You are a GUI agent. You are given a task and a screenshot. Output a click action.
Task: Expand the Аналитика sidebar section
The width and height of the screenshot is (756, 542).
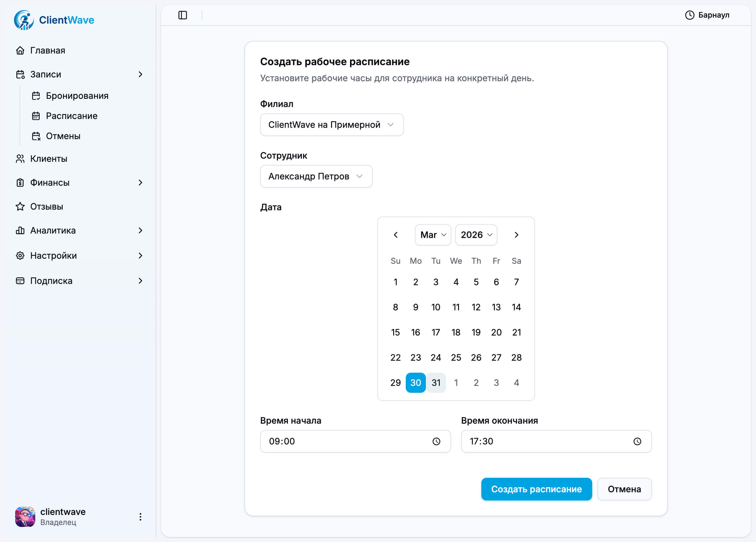[x=140, y=230]
